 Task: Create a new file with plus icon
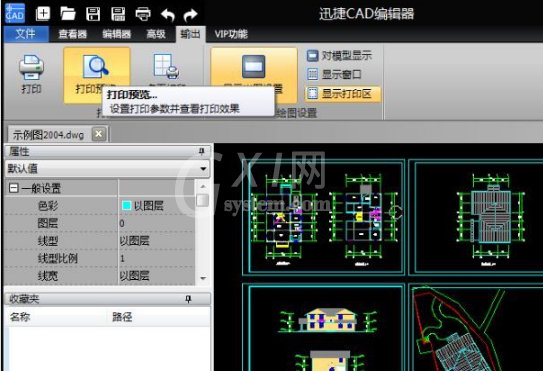[x=43, y=14]
